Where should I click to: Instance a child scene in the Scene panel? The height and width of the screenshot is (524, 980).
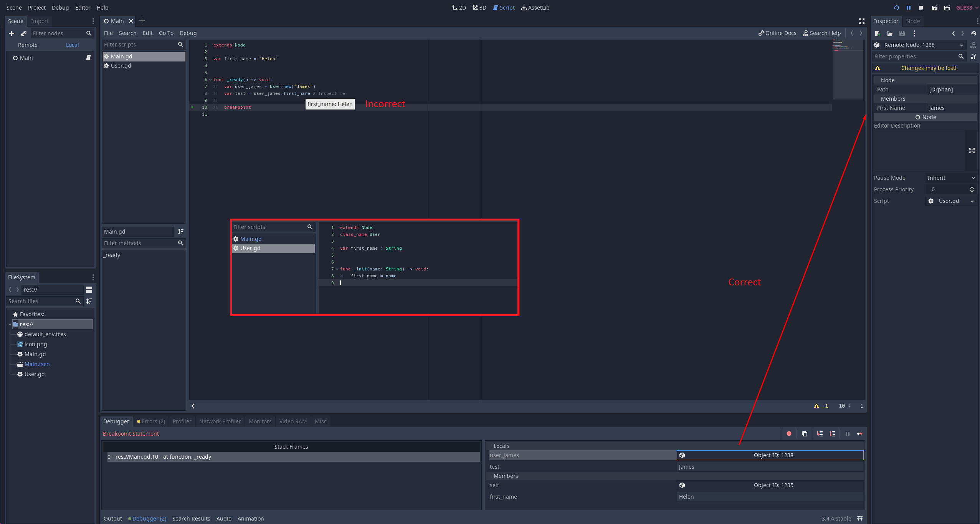(x=24, y=33)
